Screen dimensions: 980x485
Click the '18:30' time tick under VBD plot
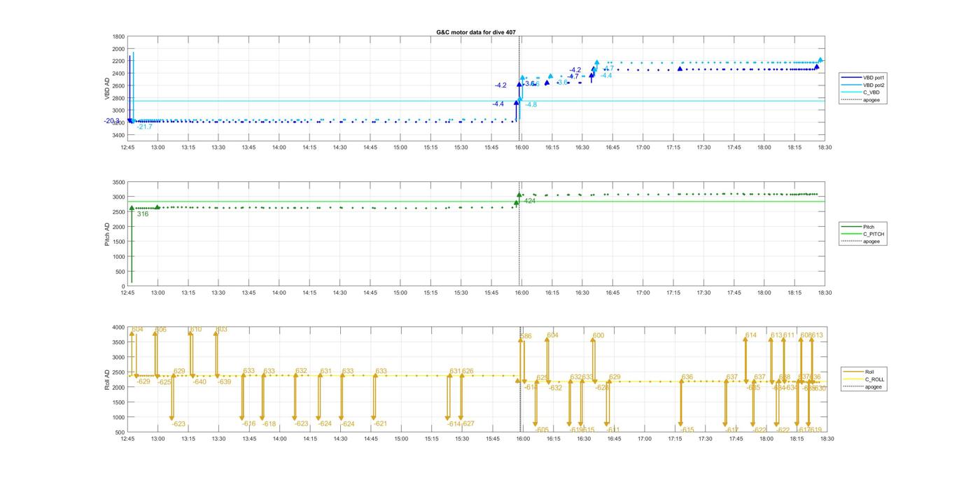[824, 147]
